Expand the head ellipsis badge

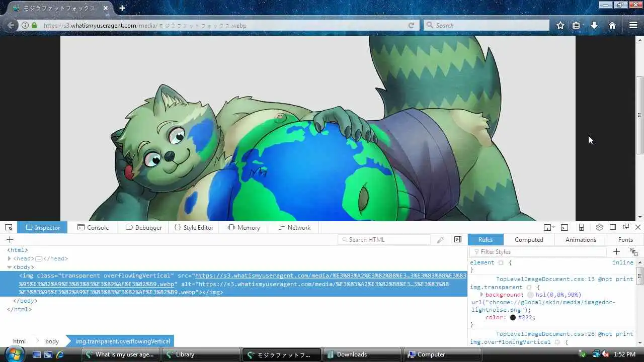(x=39, y=258)
